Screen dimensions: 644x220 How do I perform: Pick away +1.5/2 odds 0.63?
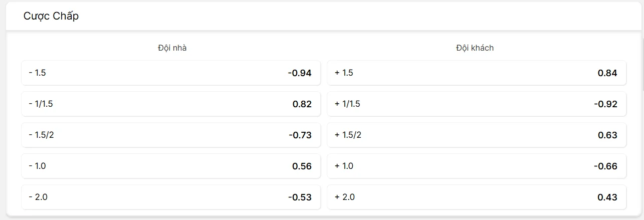[477, 135]
